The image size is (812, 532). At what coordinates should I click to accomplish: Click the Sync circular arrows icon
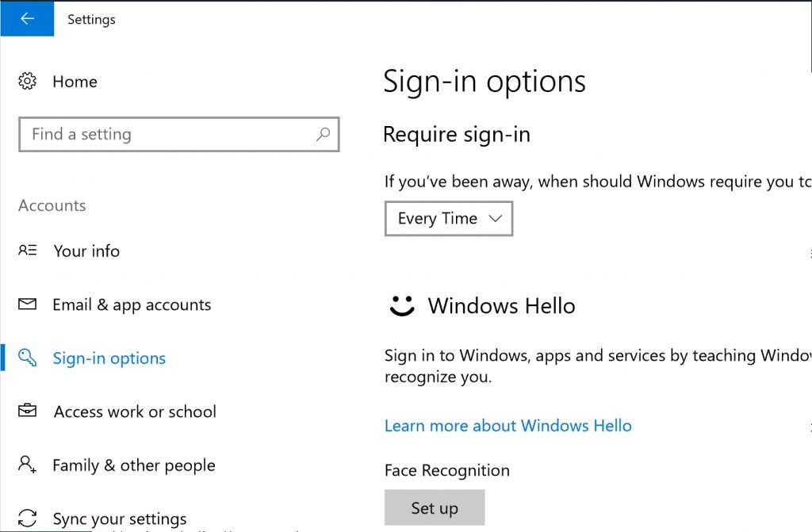[28, 518]
